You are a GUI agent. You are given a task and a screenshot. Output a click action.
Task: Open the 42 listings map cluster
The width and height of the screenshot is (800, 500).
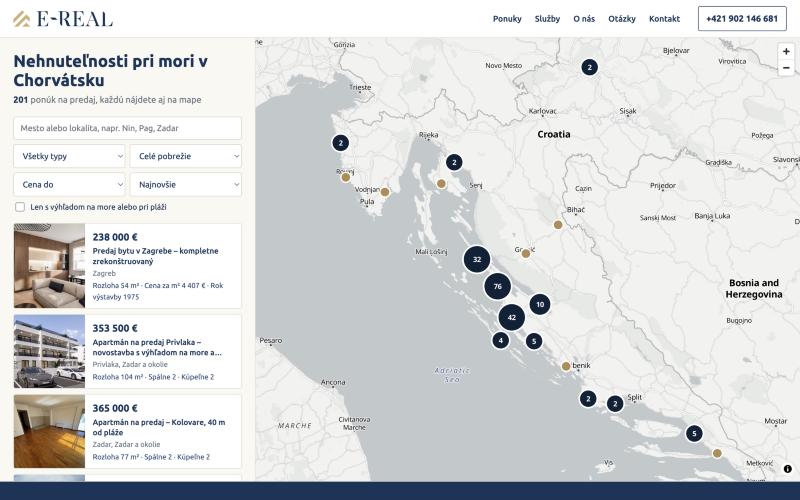pos(512,317)
